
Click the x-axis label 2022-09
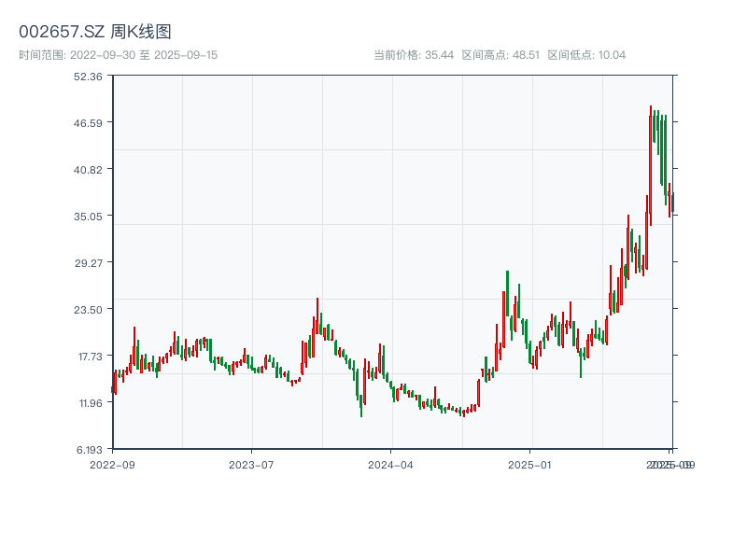point(112,465)
